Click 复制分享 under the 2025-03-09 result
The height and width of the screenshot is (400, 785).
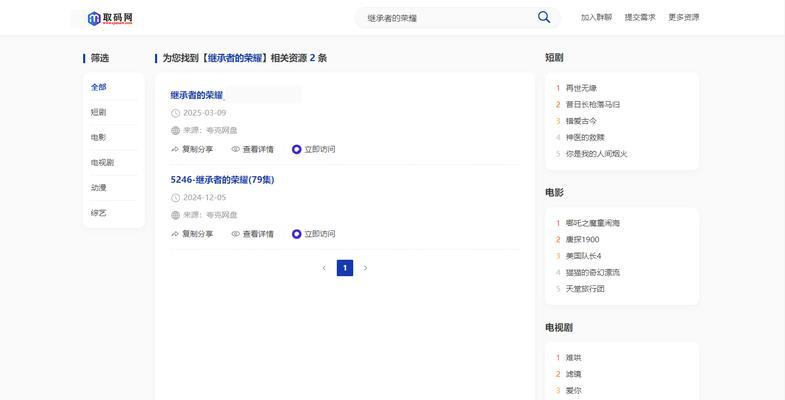click(x=192, y=149)
